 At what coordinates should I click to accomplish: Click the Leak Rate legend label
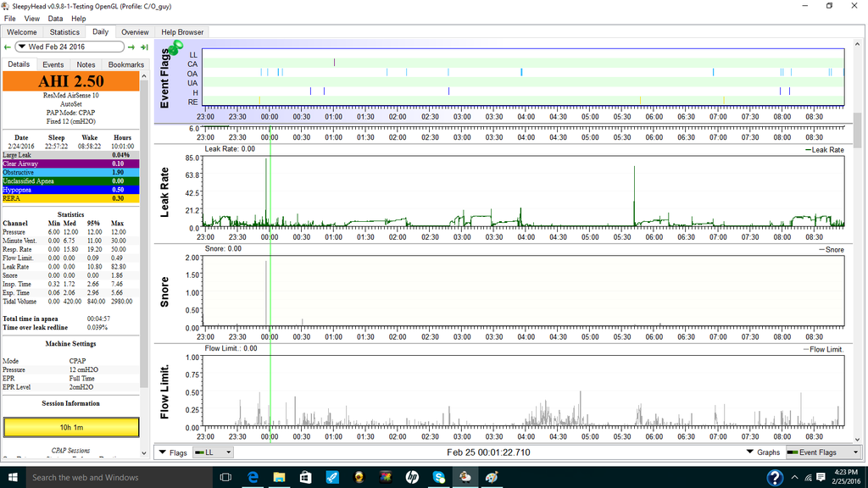pyautogui.click(x=824, y=150)
